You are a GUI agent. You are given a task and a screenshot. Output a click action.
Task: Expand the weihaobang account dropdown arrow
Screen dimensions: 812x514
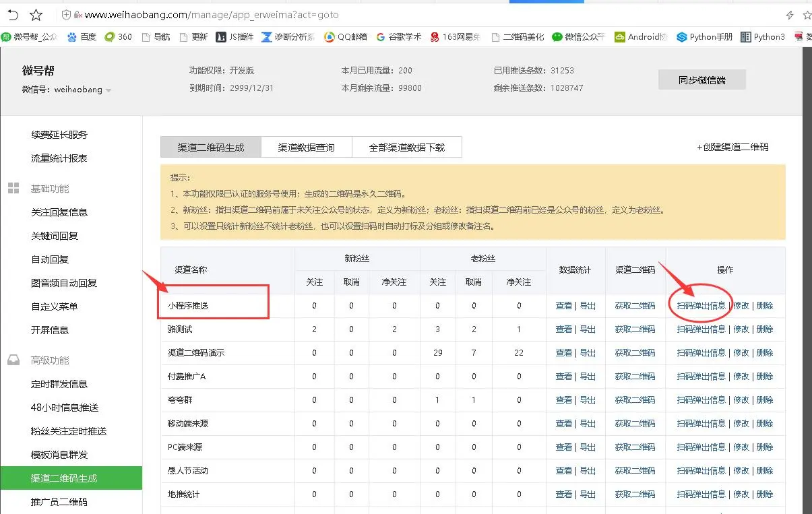point(108,90)
